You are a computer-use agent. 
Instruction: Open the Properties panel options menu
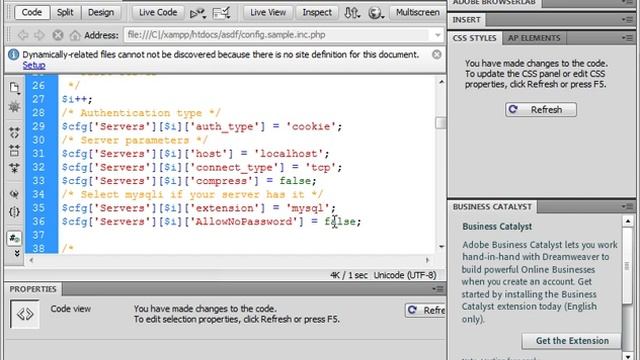click(438, 289)
